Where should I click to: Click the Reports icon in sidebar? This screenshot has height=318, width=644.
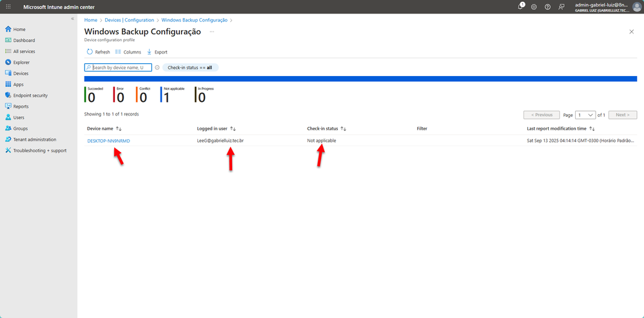click(x=8, y=106)
